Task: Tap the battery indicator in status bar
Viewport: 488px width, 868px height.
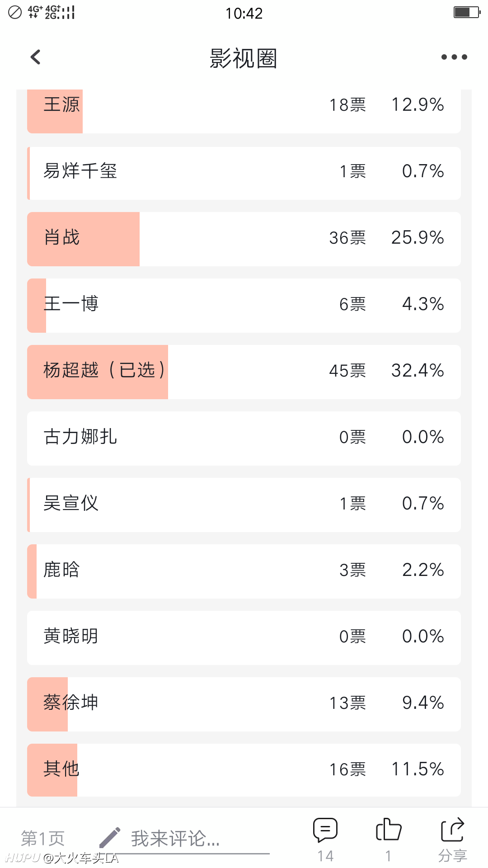Action: [x=467, y=12]
